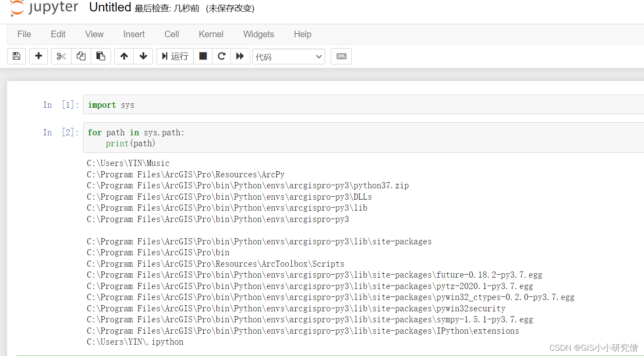
Task: Click the print(path) code line
Action: click(x=131, y=144)
